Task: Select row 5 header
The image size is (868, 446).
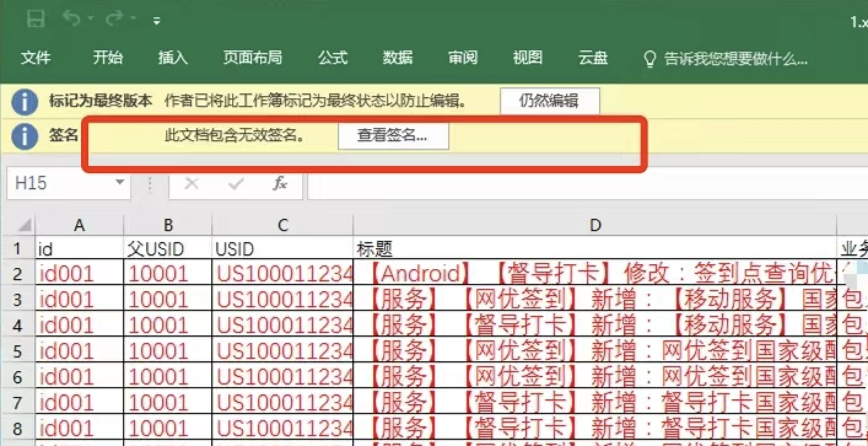Action: (x=17, y=350)
